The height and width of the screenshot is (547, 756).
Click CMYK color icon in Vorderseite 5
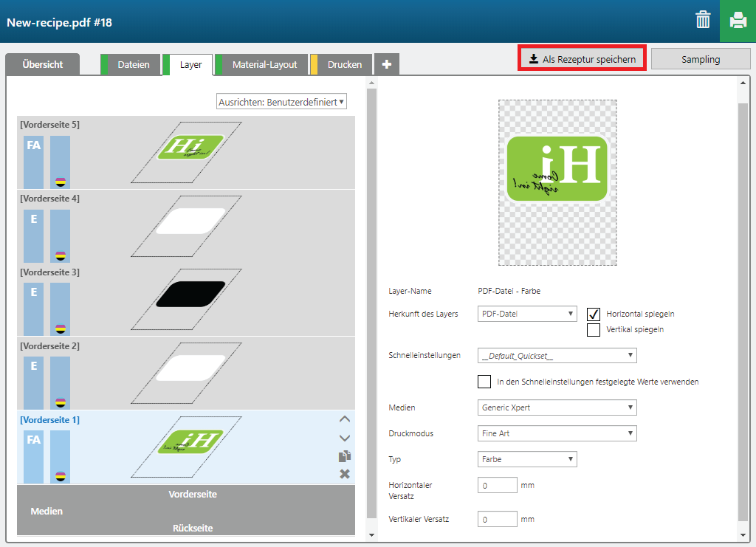60,182
